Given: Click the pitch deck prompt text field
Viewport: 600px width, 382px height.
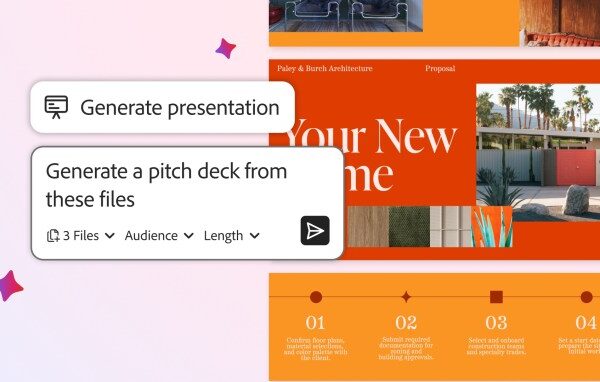Looking at the screenshot, I should click(x=166, y=185).
